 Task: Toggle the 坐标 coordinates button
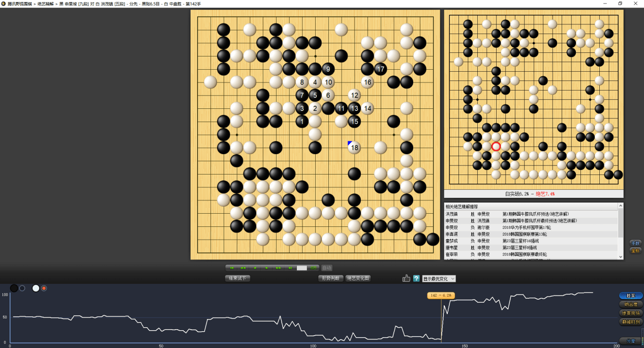635,250
